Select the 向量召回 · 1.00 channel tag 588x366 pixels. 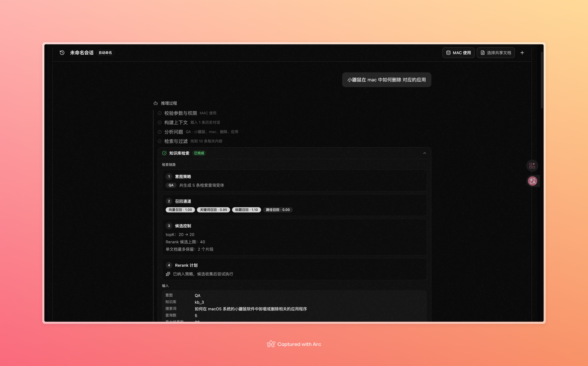coord(180,210)
